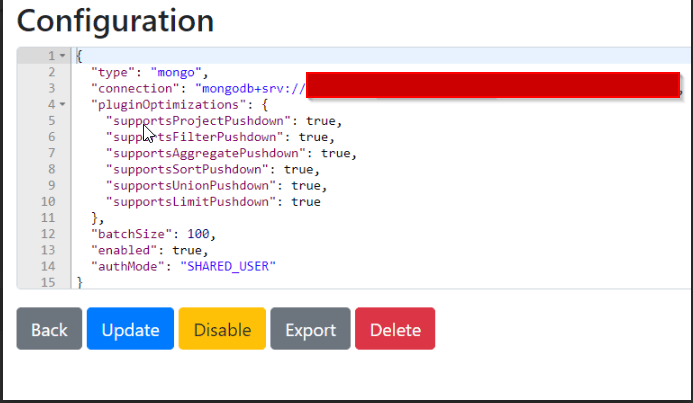Collapse pluginOptimizations fold arrow on line 4

tap(62, 104)
